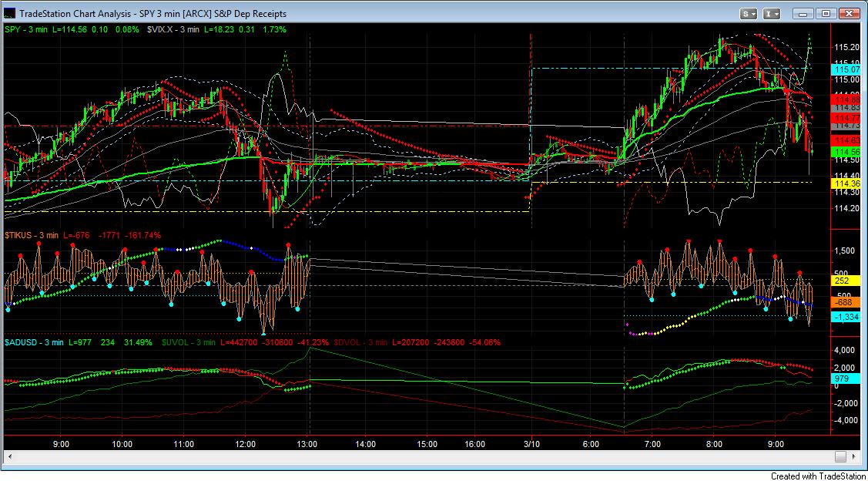Click the yellow 252 tick value marker
This screenshot has width=868, height=481.
click(846, 281)
